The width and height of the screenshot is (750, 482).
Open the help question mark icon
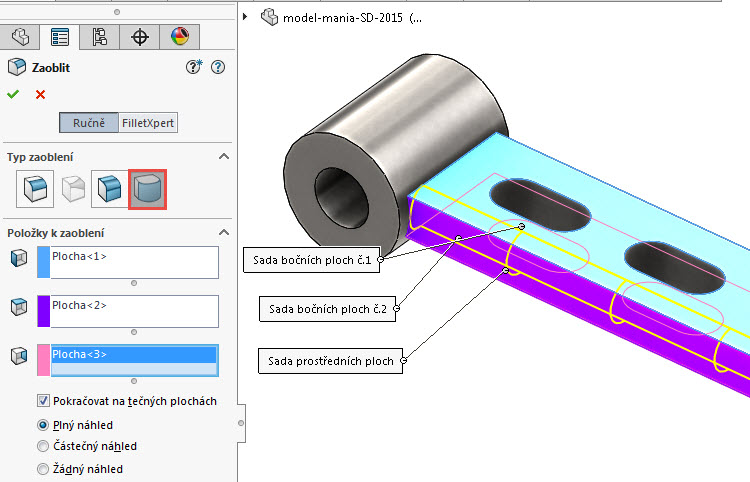218,67
